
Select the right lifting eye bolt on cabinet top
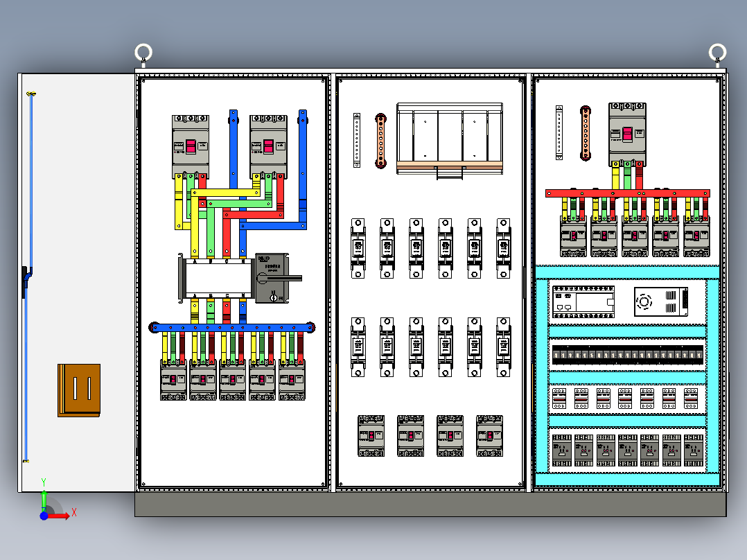[x=717, y=53]
